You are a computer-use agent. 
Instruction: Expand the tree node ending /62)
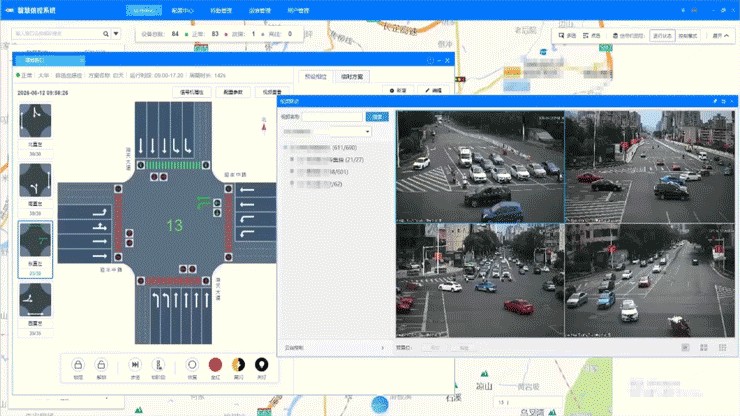(x=292, y=184)
